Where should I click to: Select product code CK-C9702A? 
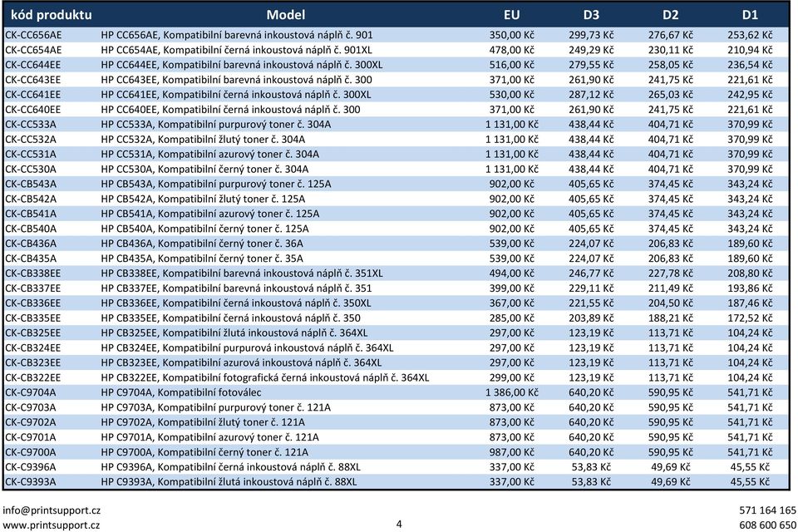[31, 422]
